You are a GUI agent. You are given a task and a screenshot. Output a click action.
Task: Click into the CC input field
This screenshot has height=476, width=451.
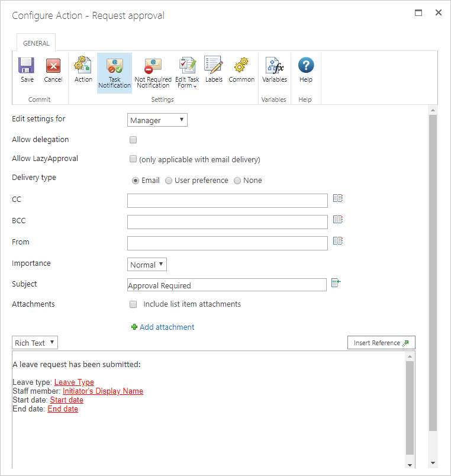tap(227, 201)
